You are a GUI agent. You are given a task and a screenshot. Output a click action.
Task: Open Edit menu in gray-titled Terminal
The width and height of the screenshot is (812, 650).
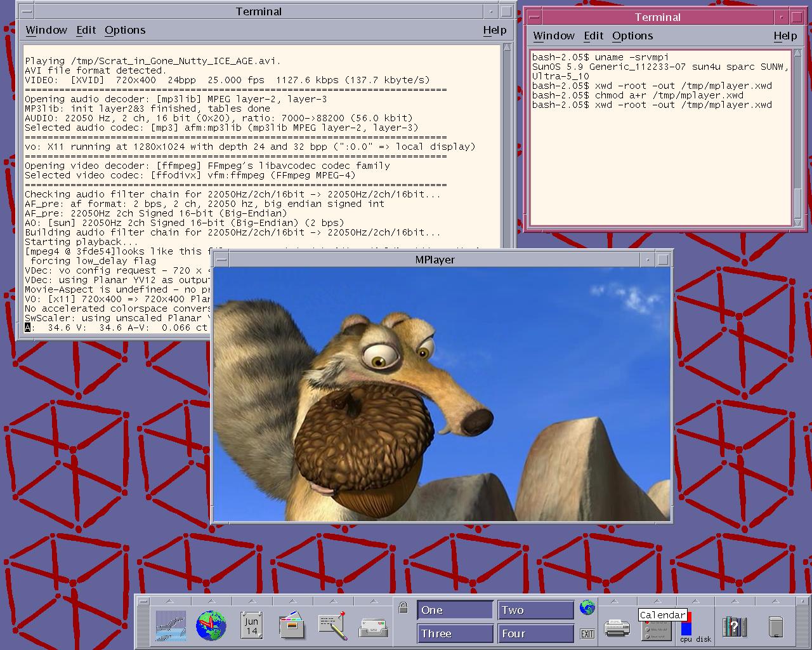click(x=86, y=30)
